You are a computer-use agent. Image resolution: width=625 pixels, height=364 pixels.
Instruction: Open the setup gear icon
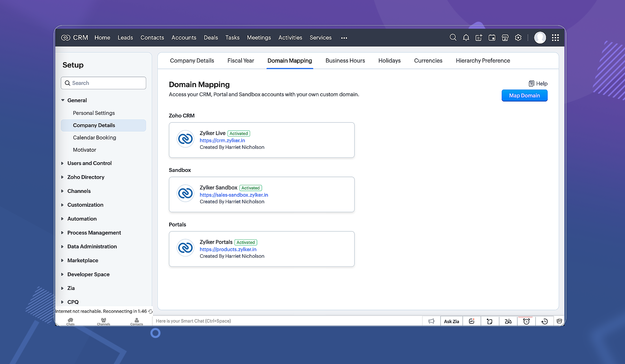[x=518, y=38]
